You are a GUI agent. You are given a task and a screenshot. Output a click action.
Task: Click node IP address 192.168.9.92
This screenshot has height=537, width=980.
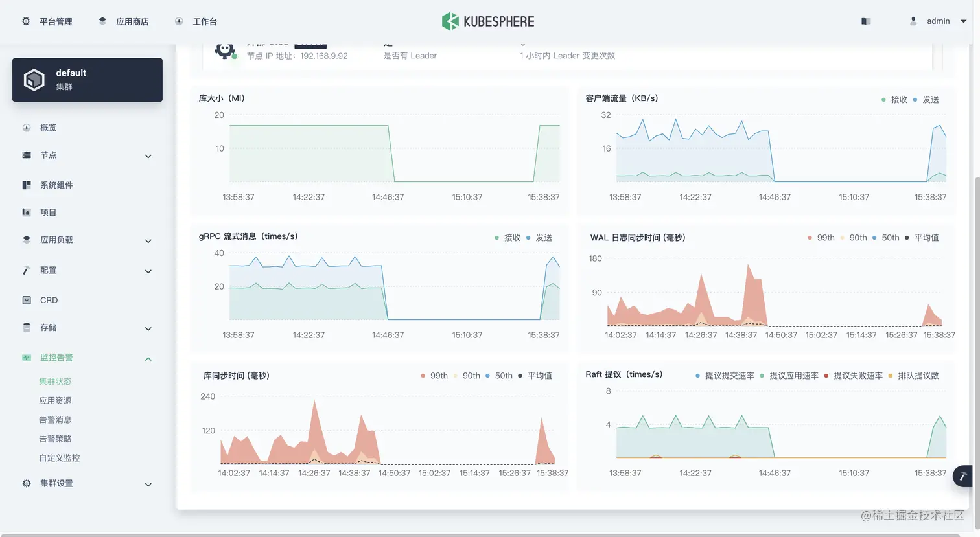click(324, 56)
